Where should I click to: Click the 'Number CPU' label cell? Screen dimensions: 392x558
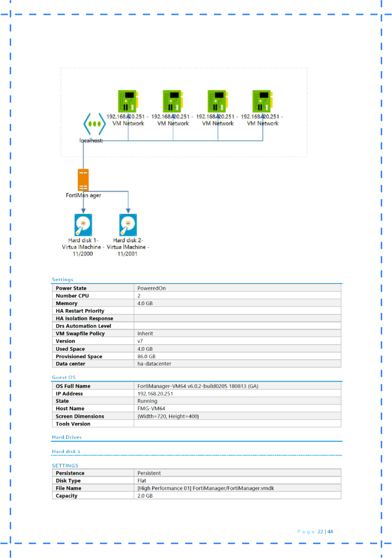93,296
